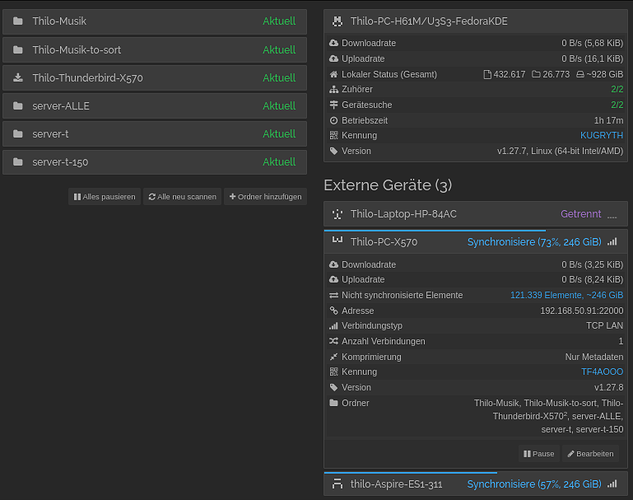Click the shared folders list beside Ordner
Image resolution: width=633 pixels, height=500 pixels.
[x=549, y=416]
